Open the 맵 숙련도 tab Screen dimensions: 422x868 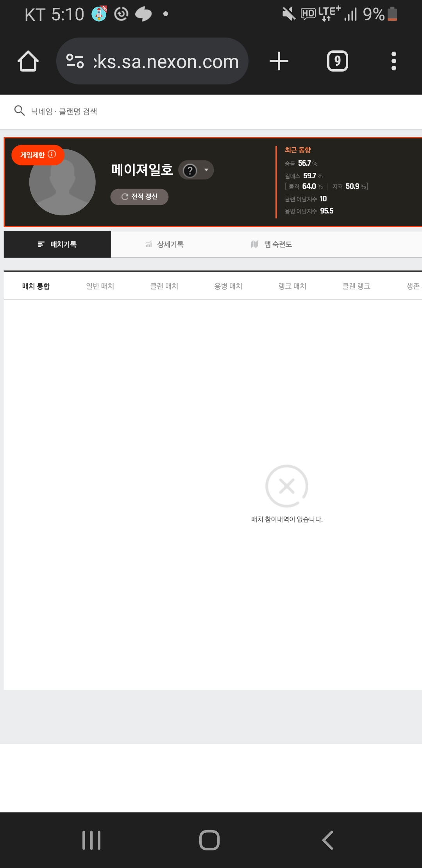point(272,244)
